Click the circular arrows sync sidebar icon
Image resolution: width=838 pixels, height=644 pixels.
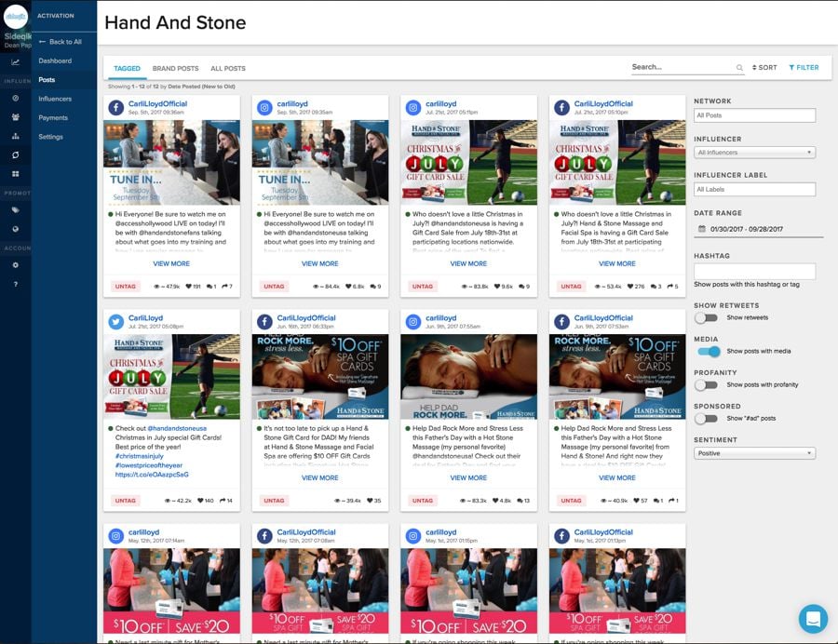[16, 154]
